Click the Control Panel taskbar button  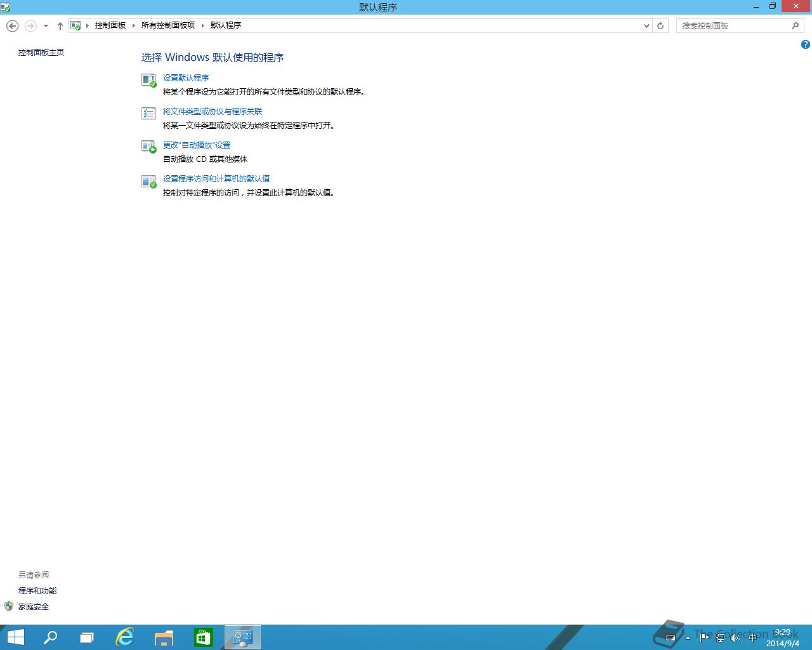tap(243, 637)
